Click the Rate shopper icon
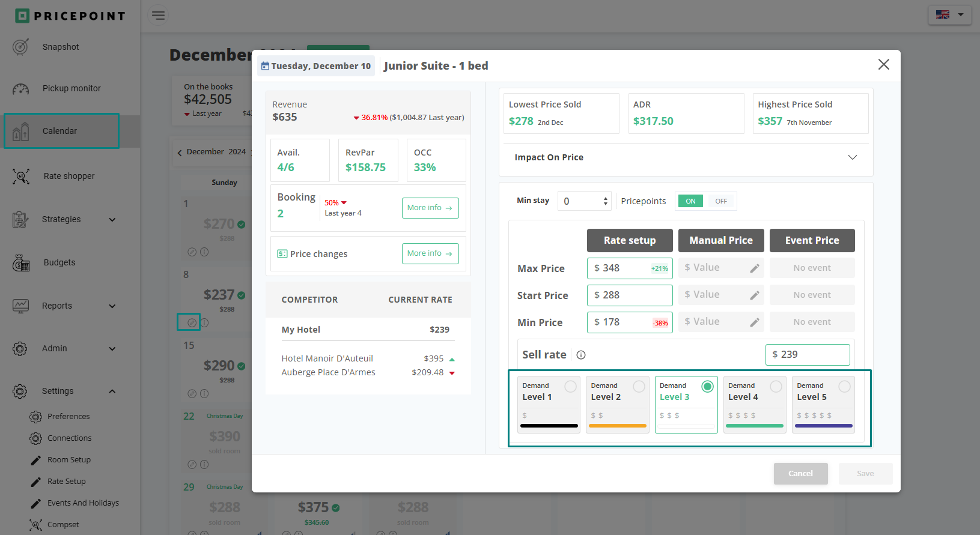This screenshot has height=535, width=980. pos(20,176)
